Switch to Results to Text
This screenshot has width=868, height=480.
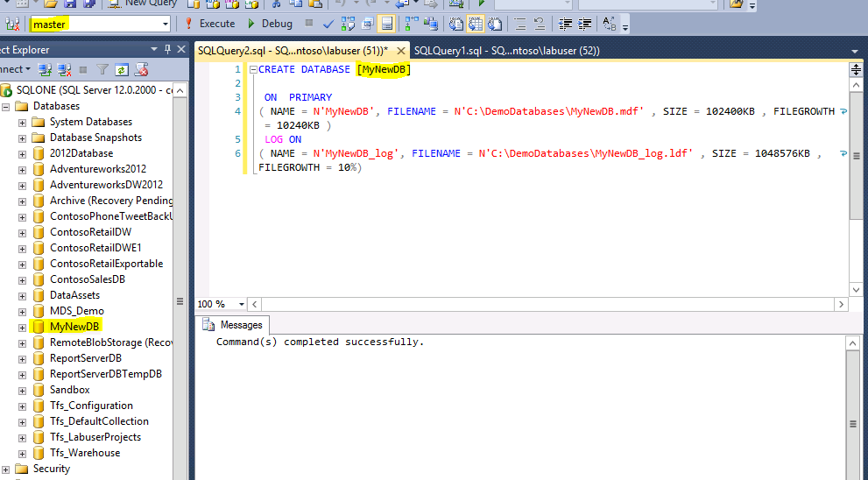point(456,24)
